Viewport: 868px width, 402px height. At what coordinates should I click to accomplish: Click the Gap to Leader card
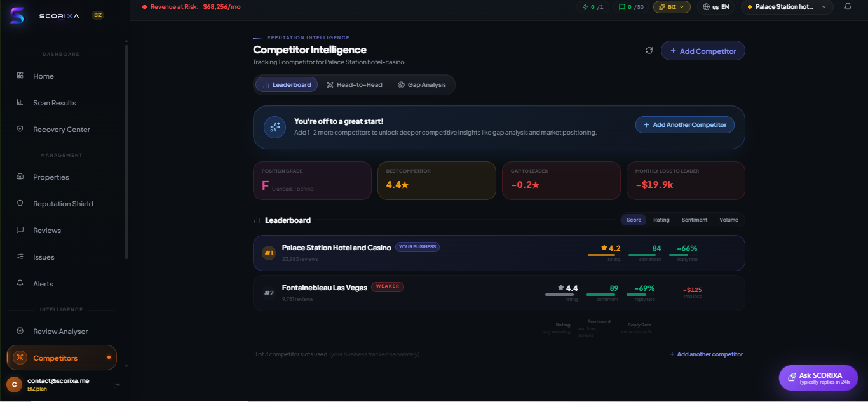click(x=561, y=180)
